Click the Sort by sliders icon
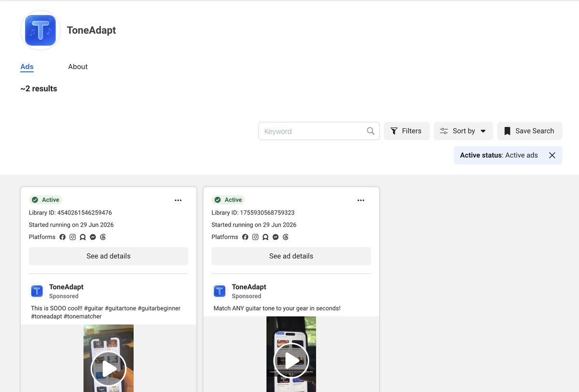This screenshot has height=392, width=579. [x=444, y=131]
